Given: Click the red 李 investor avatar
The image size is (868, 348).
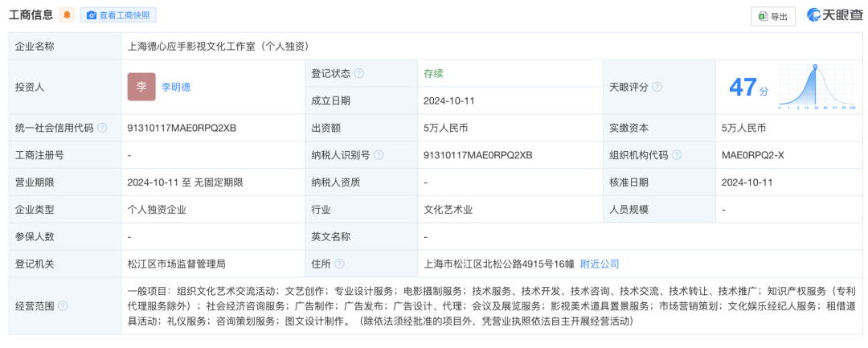Looking at the screenshot, I should [x=141, y=87].
